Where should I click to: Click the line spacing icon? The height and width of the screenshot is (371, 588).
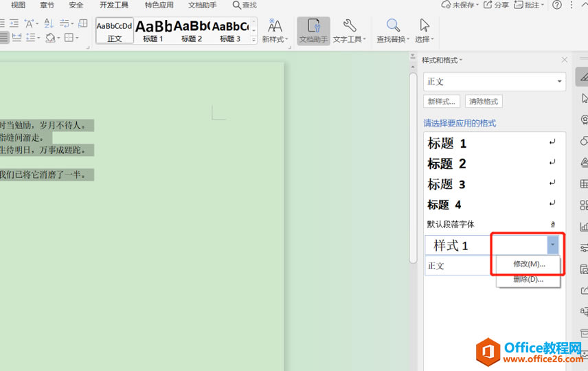(x=31, y=37)
